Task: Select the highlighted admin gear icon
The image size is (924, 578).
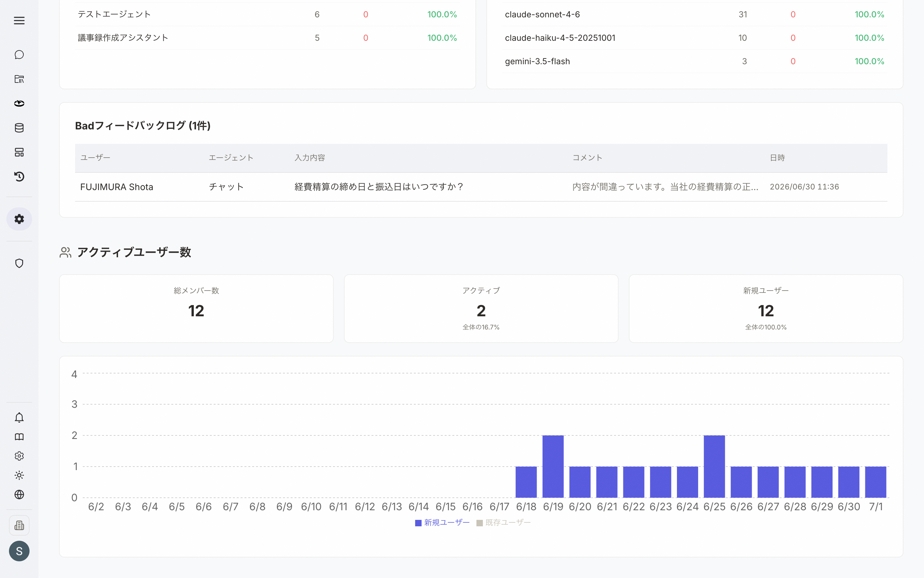Action: 19,219
